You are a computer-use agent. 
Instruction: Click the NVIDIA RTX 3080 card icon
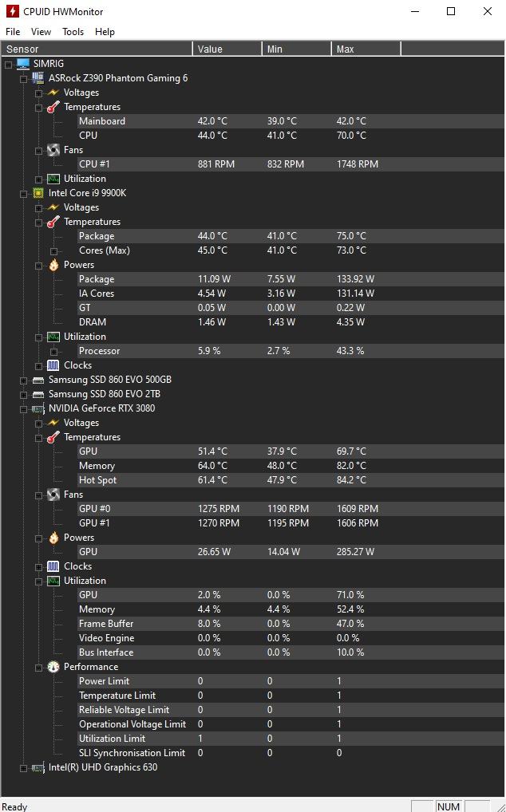click(x=38, y=408)
